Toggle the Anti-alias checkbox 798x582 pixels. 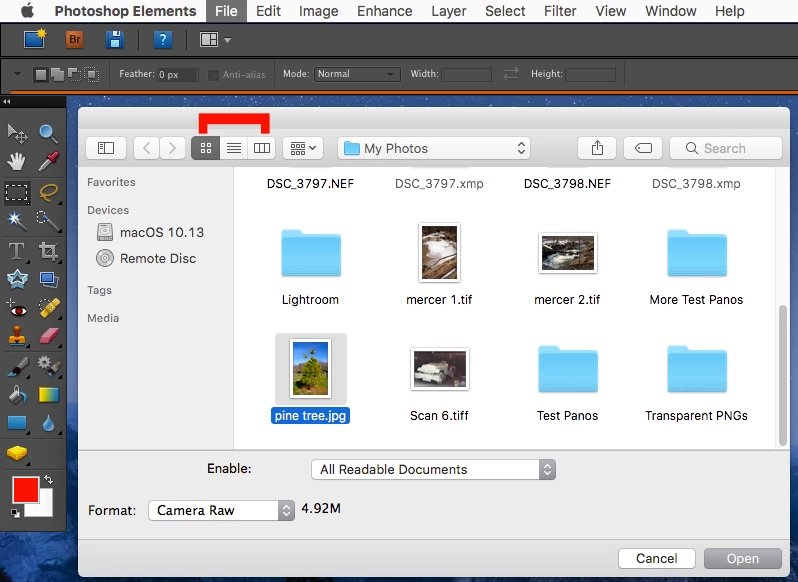[x=213, y=75]
